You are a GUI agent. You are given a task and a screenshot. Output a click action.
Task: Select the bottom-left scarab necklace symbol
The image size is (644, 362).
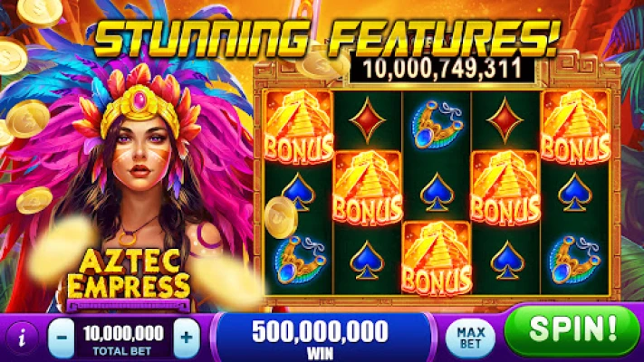(x=301, y=260)
